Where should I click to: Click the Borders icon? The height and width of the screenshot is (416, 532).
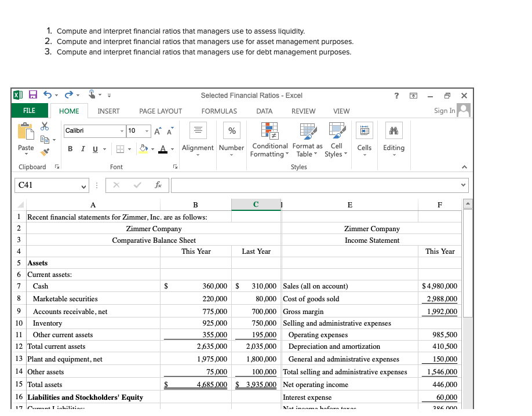click(x=120, y=149)
